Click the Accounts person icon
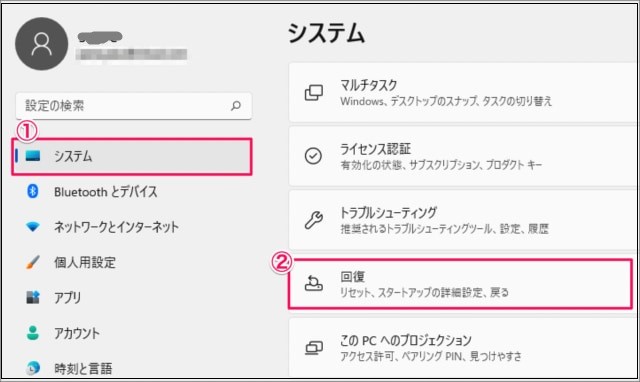The image size is (640, 382). [x=33, y=333]
